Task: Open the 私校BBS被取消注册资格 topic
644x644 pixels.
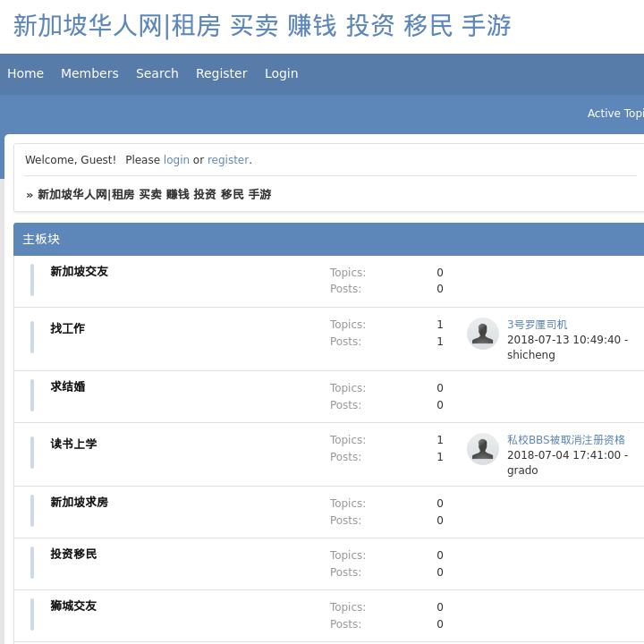Action: click(565, 440)
